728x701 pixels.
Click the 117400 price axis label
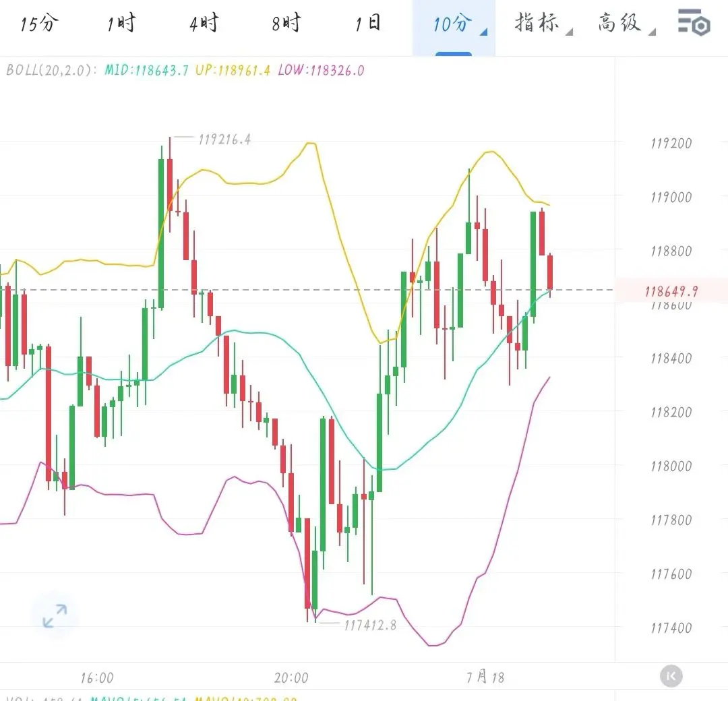pyautogui.click(x=671, y=628)
